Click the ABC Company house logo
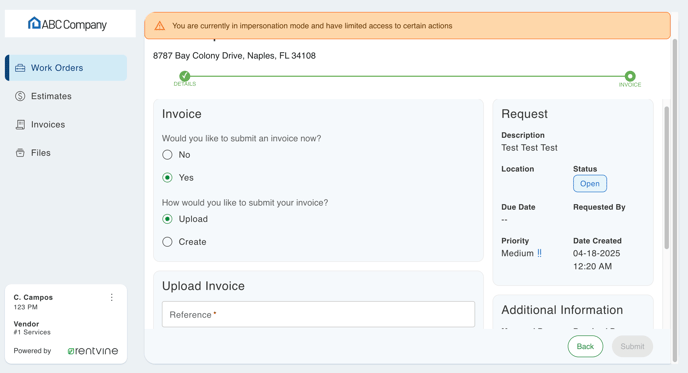 pos(34,23)
